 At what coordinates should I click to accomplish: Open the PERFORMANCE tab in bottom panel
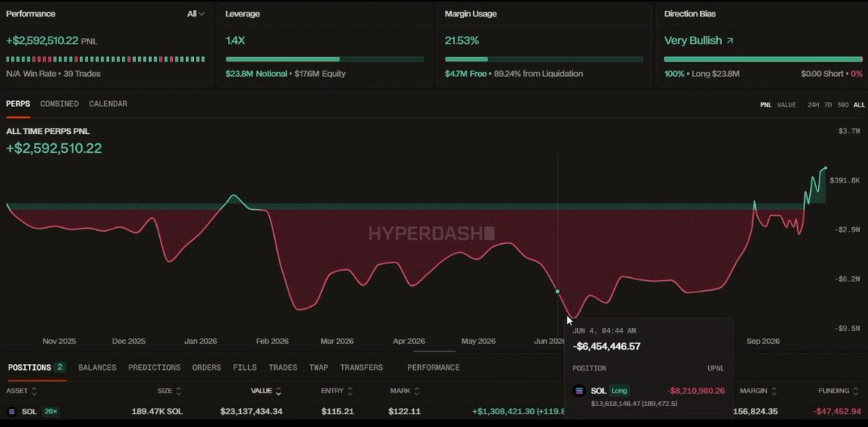[433, 368]
